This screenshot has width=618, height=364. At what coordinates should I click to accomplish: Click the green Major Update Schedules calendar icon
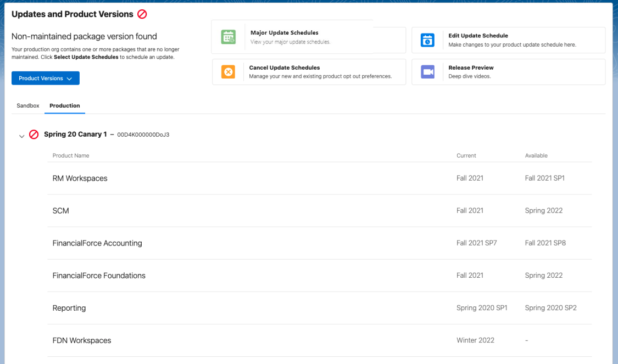[228, 37]
